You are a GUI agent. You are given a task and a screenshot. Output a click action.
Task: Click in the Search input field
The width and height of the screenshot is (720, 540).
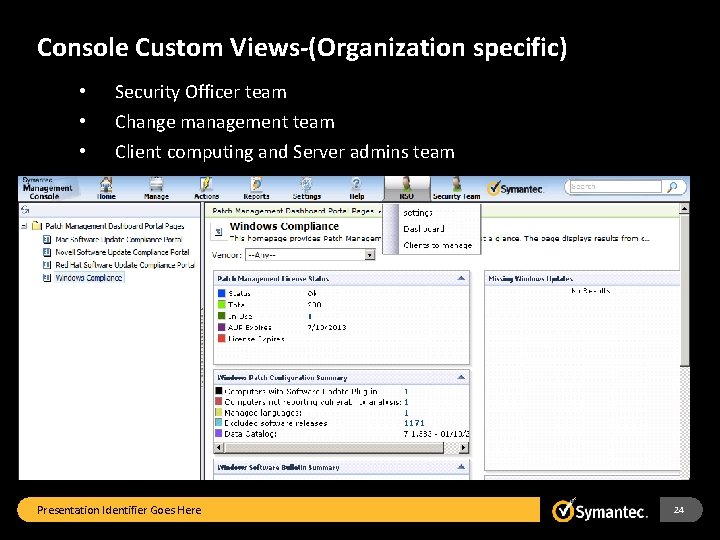pyautogui.click(x=615, y=187)
